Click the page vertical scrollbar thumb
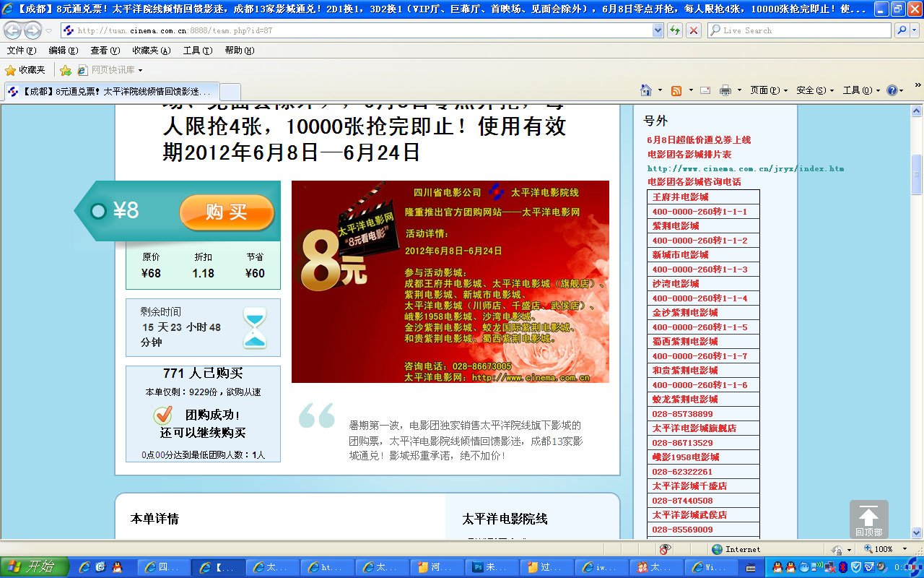This screenshot has height=578, width=924. point(917,174)
